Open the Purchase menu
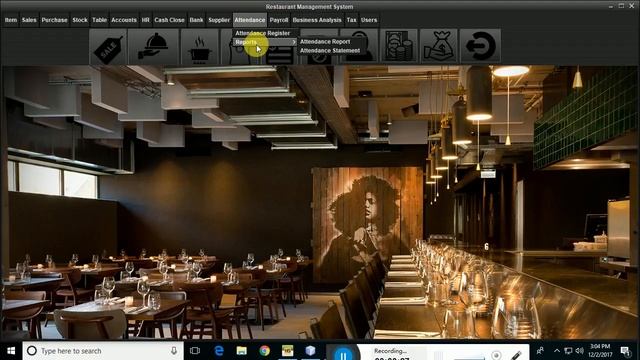 coord(54,20)
